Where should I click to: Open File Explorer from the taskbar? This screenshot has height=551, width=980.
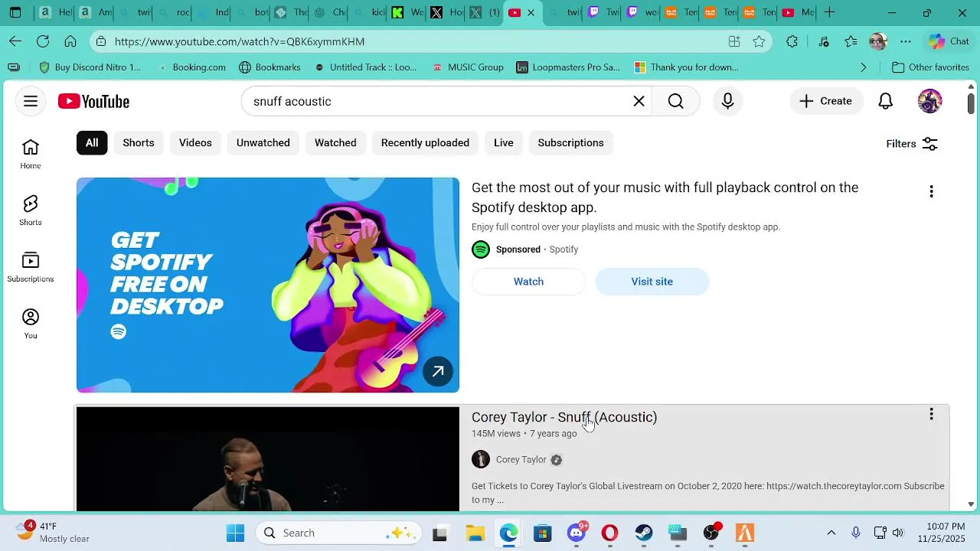pos(475,533)
